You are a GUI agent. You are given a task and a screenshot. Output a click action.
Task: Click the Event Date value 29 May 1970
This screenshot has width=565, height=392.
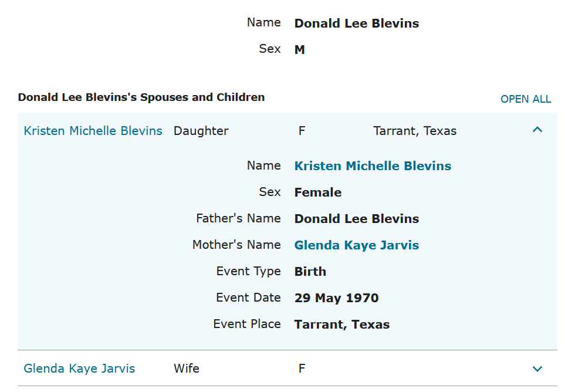pyautogui.click(x=336, y=298)
